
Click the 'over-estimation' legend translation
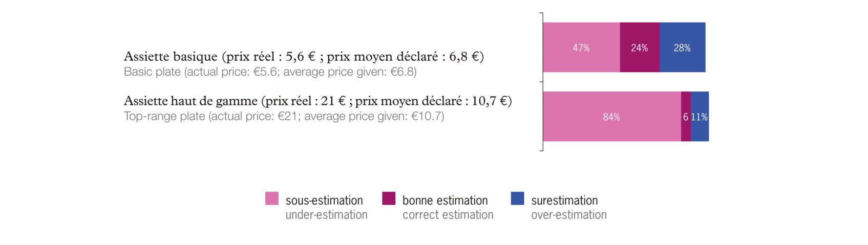click(569, 214)
